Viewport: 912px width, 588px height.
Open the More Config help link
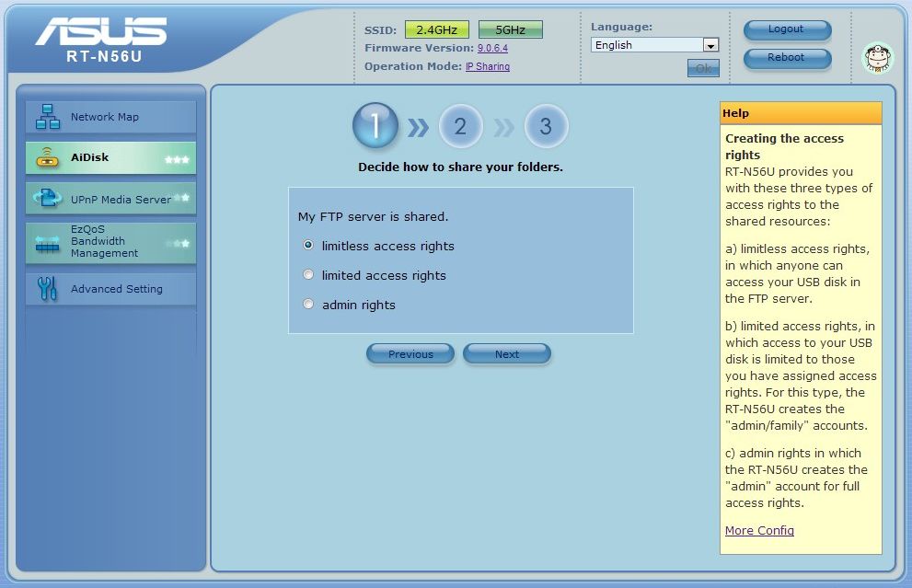[x=759, y=530]
